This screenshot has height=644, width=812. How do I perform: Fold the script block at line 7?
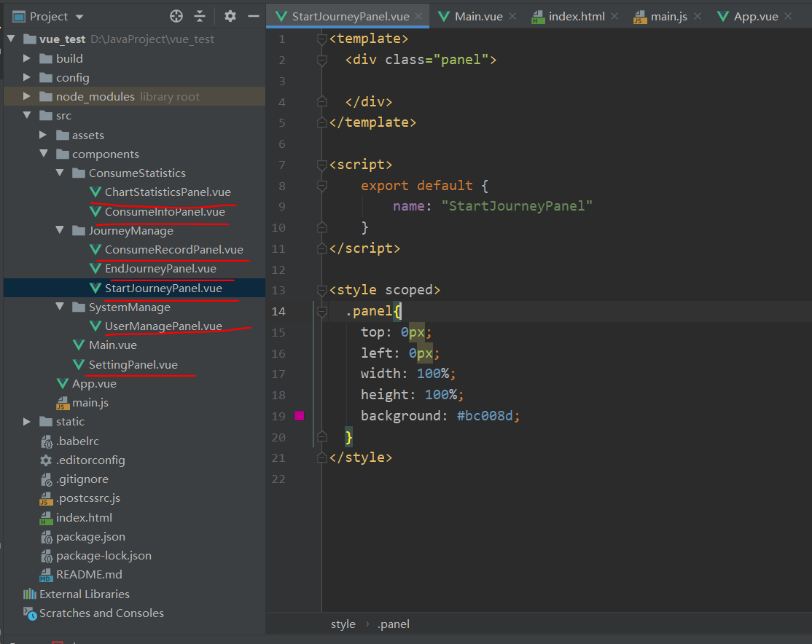click(321, 165)
